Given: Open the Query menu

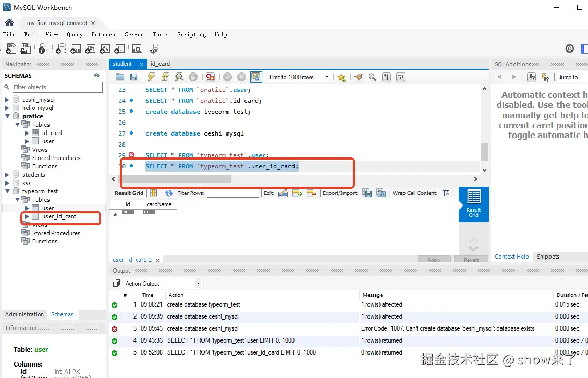Looking at the screenshot, I should tap(75, 34).
